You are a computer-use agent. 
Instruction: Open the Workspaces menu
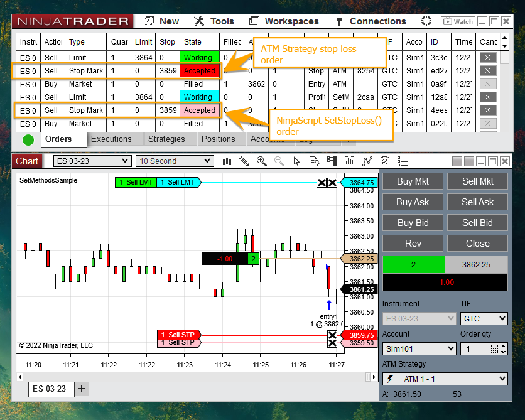pos(284,21)
